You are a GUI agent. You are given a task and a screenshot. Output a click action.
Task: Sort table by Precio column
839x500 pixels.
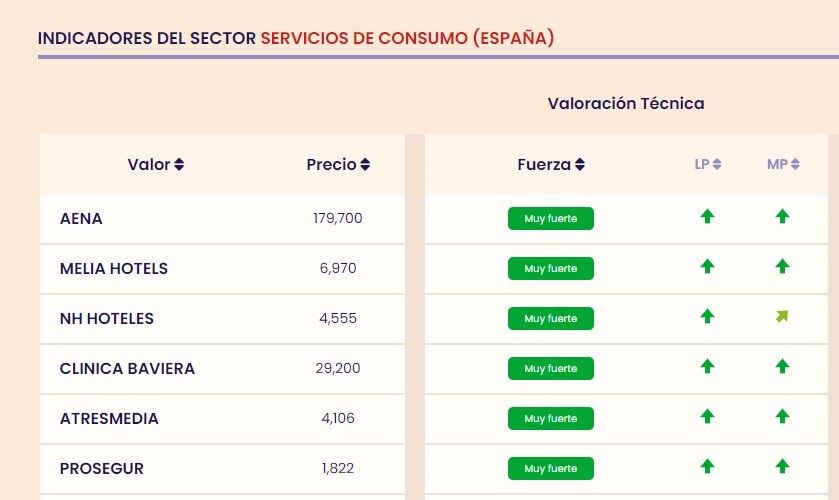pyautogui.click(x=338, y=165)
